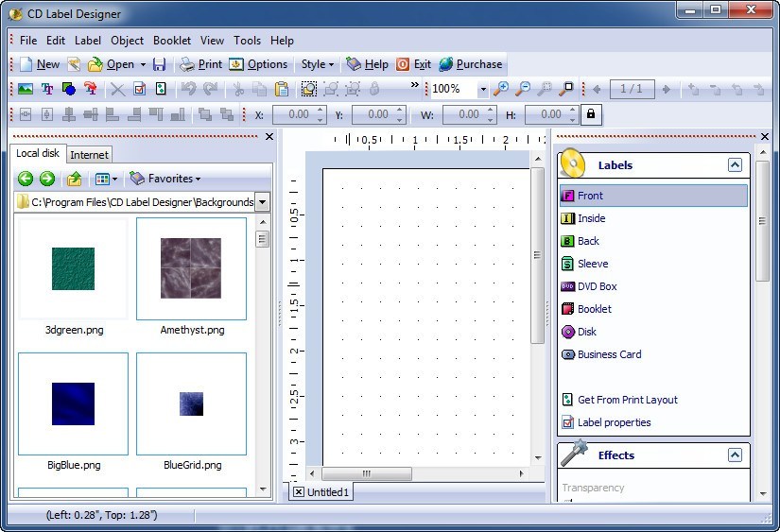The width and height of the screenshot is (780, 532).
Task: Save with the floppy disk icon
Action: 159,64
